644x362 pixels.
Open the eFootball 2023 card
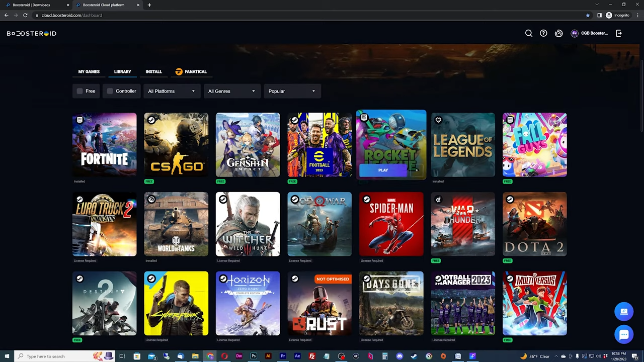point(319,145)
